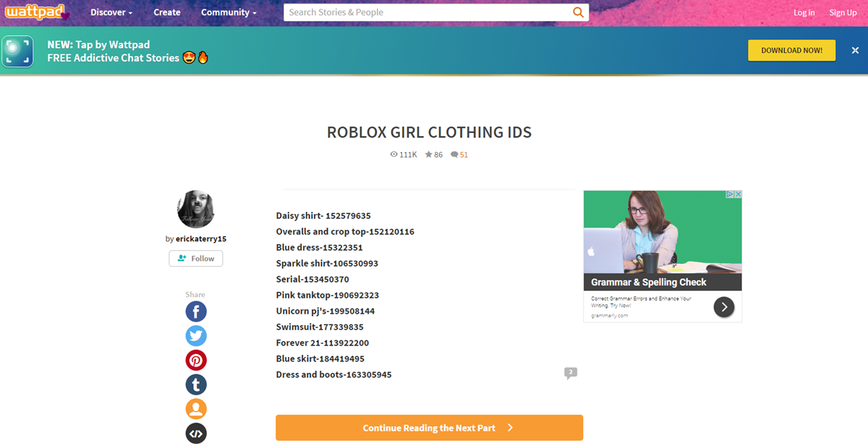Click the Blue dress-15322351 line
Image resolution: width=868 pixels, height=446 pixels.
319,248
